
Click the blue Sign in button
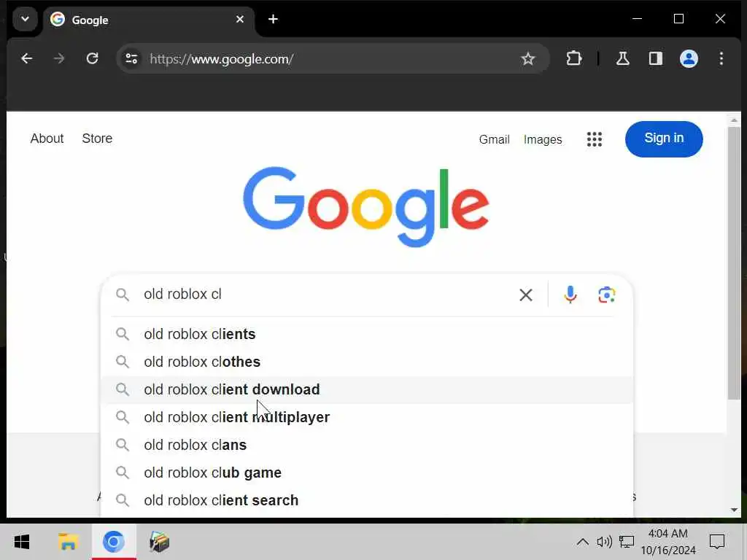(x=663, y=139)
